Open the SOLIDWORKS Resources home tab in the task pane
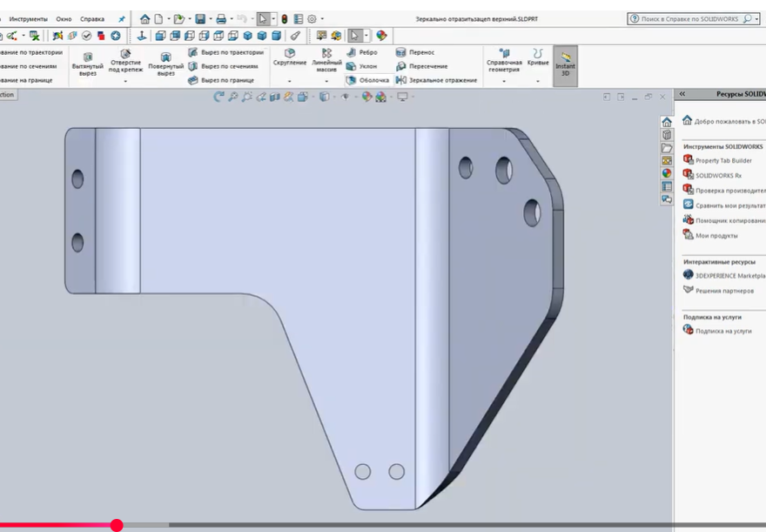Screen dimensions: 766x532 click(667, 122)
